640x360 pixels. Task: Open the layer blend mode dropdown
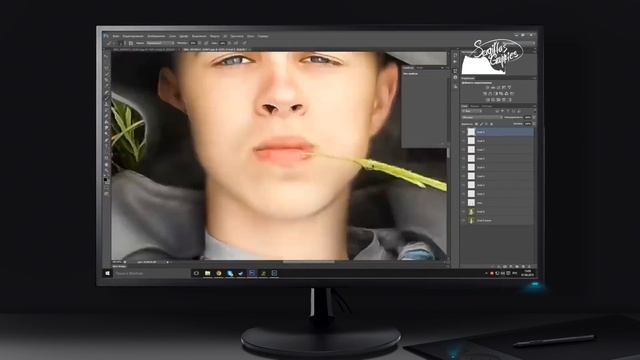482,118
